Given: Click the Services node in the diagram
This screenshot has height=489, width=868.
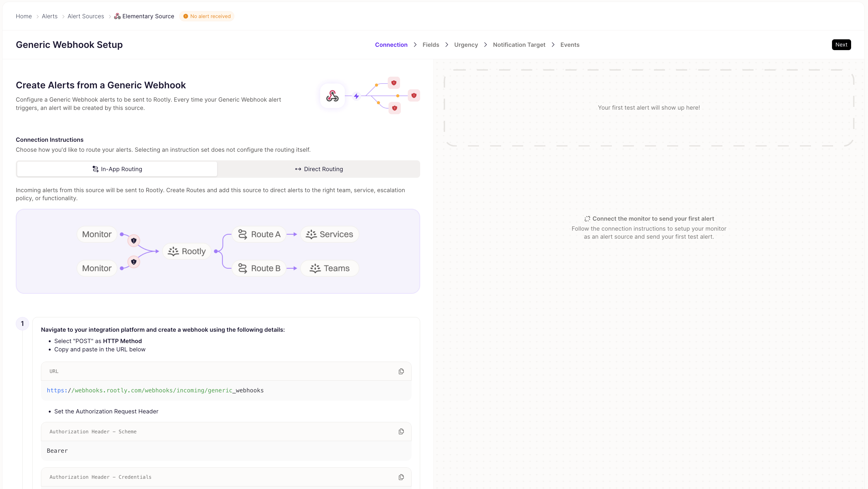Looking at the screenshot, I should (x=329, y=235).
